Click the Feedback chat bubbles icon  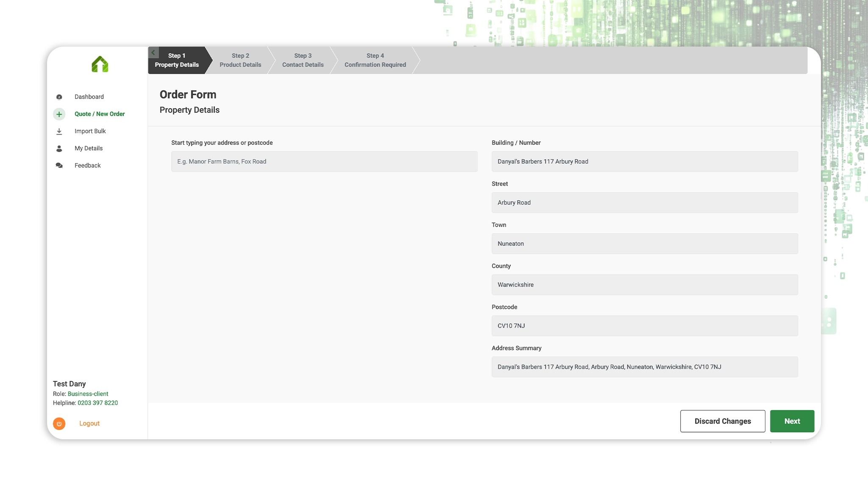[59, 166]
